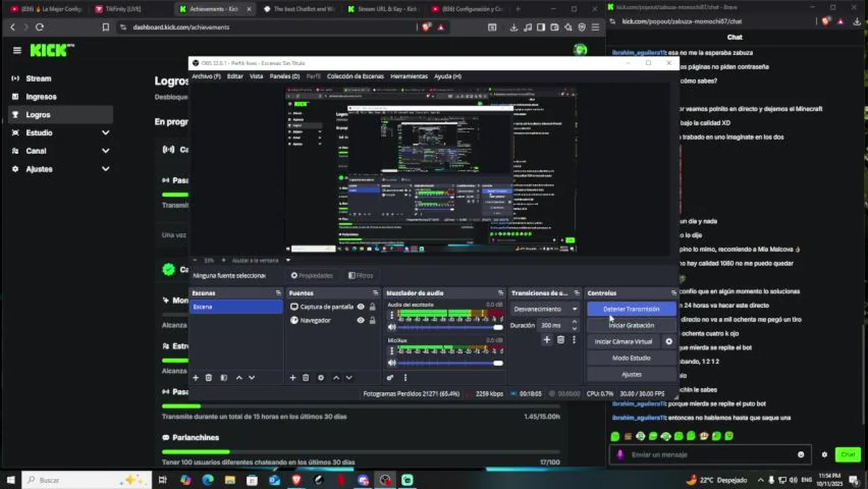The height and width of the screenshot is (489, 868).
Task: Open Editar menu in OBS
Action: tap(235, 76)
